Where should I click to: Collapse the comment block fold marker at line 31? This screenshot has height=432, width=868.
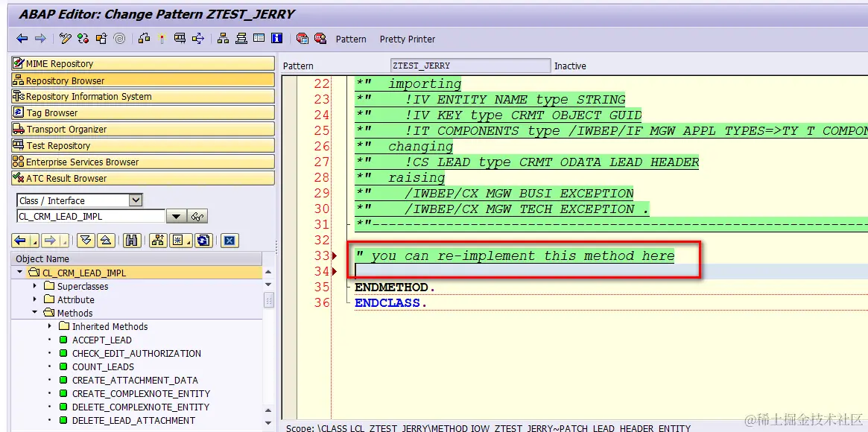tap(346, 224)
